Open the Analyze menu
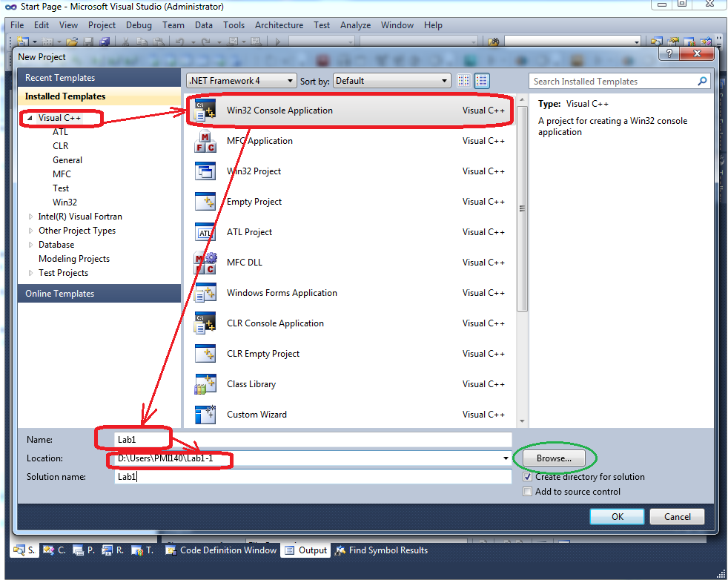 [x=355, y=25]
